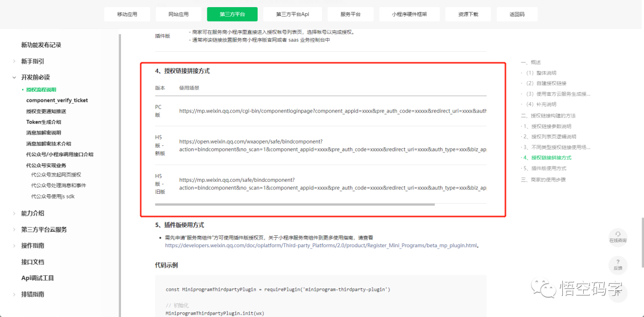Open component_verify_ticket page
This screenshot has width=644, height=317.
coord(57,100)
